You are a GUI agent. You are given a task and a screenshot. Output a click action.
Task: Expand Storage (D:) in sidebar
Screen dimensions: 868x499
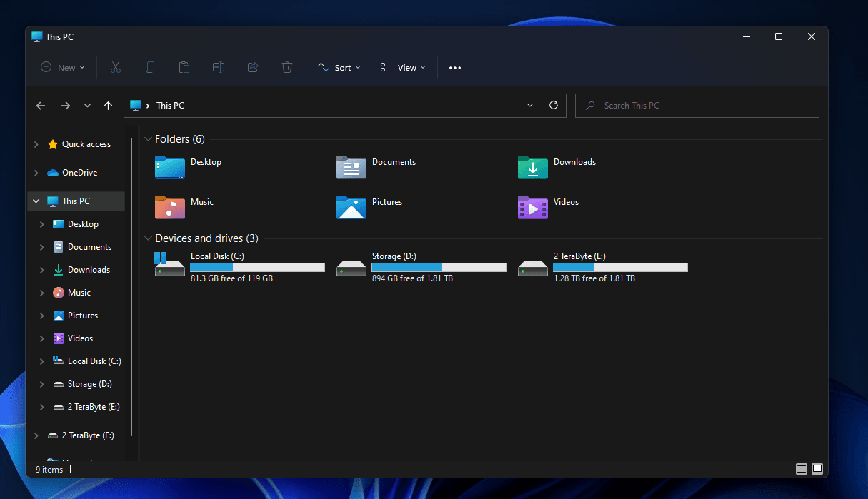pos(42,384)
